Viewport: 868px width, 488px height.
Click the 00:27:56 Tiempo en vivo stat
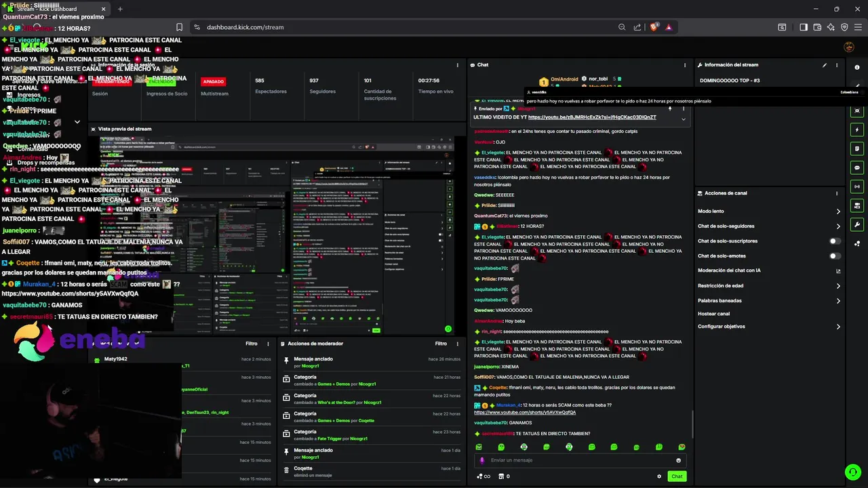click(x=435, y=87)
